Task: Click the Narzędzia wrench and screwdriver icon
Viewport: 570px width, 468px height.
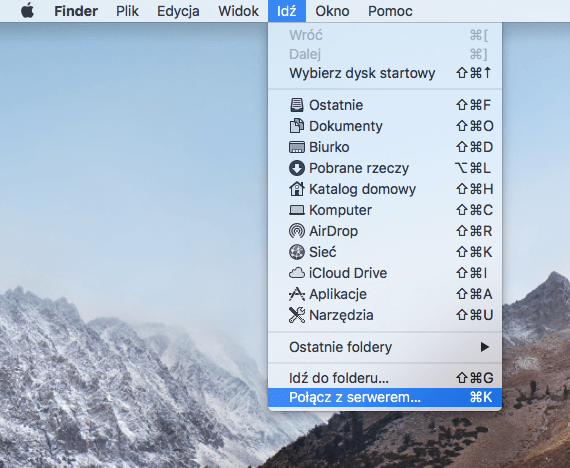Action: click(297, 315)
